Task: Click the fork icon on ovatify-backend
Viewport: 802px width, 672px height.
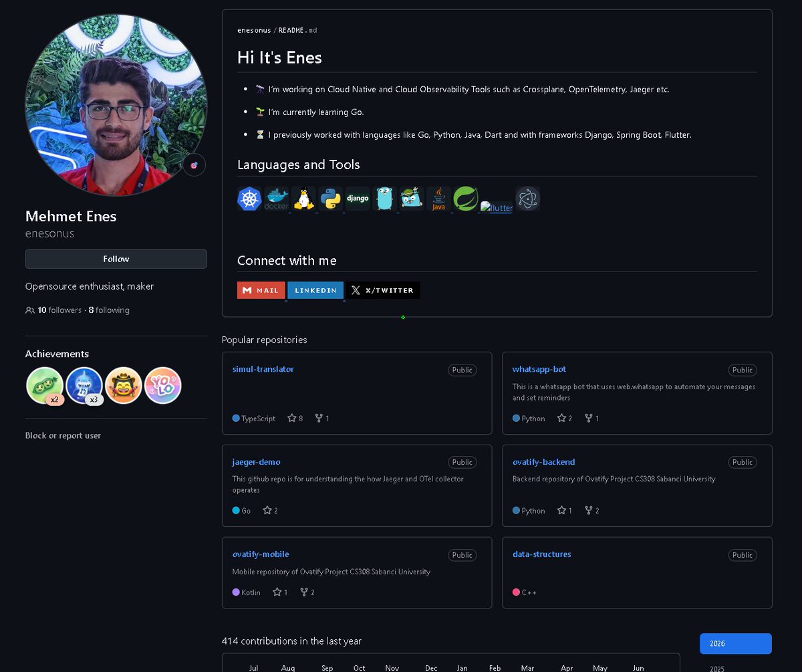Action: point(588,510)
